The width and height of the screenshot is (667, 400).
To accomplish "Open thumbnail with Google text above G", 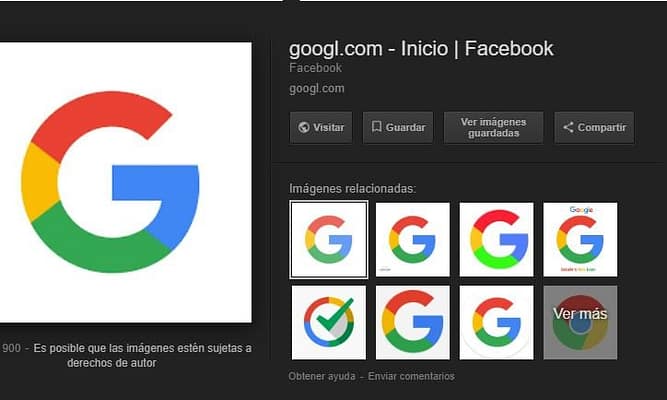I will click(x=580, y=239).
